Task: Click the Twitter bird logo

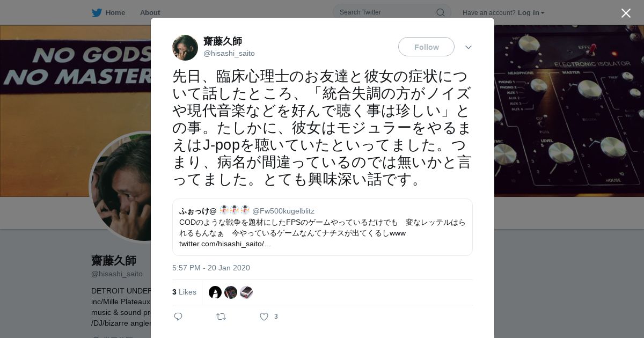Action: 97,12
